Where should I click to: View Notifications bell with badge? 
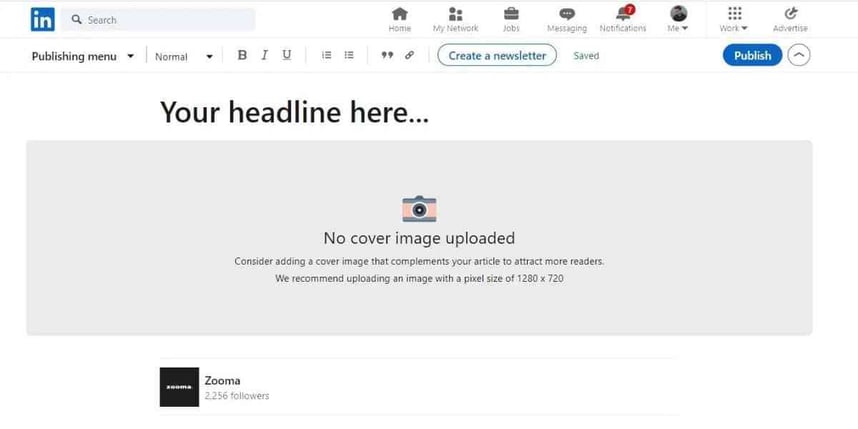623,14
